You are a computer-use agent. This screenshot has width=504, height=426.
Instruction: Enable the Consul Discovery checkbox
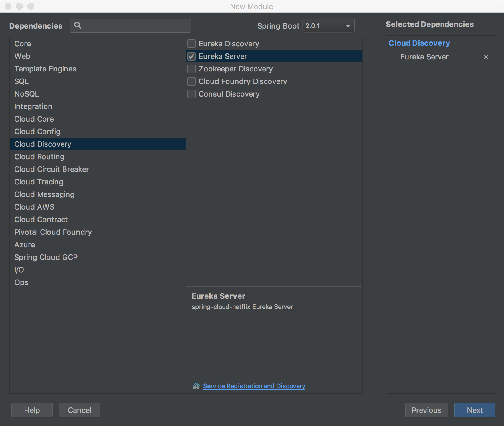coord(191,94)
